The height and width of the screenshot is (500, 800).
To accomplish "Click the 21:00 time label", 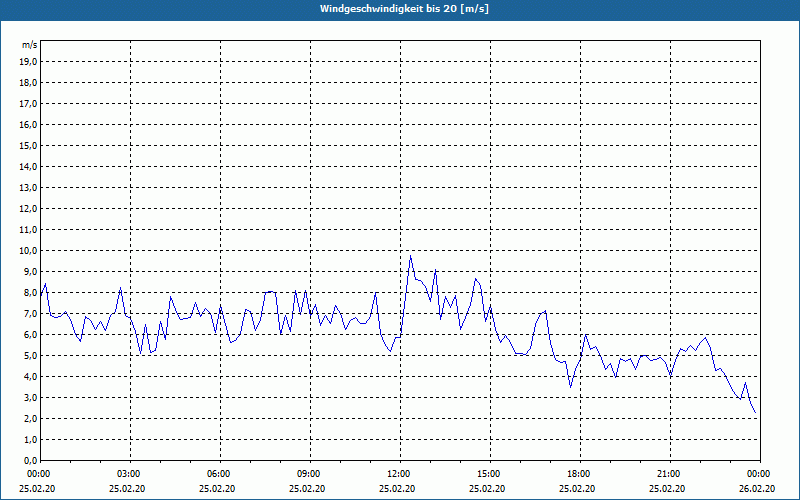I will (x=667, y=474).
